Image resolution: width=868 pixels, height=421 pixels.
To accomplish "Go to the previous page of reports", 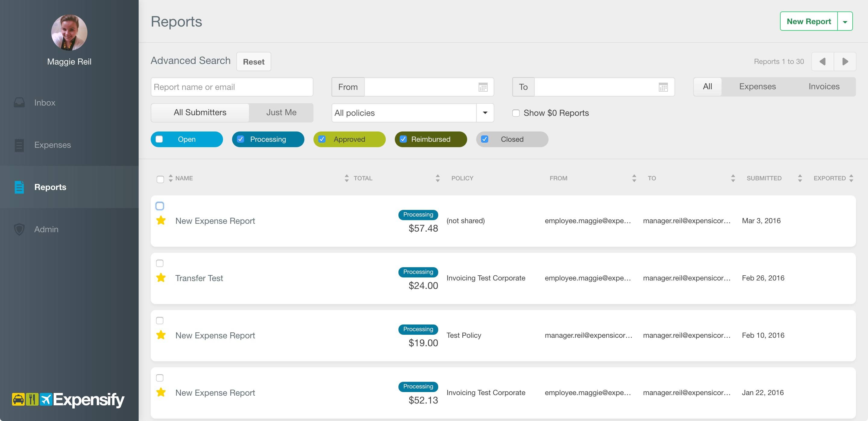I will [822, 61].
